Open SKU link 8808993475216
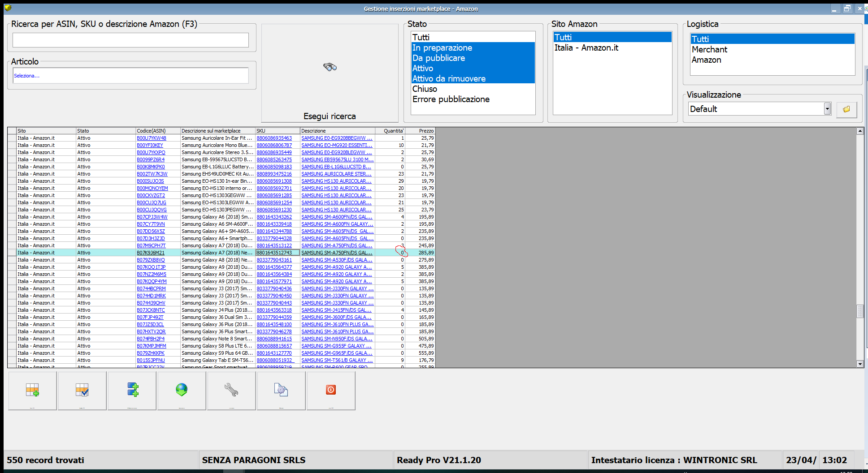Image resolution: width=868 pixels, height=473 pixels. pyautogui.click(x=274, y=174)
